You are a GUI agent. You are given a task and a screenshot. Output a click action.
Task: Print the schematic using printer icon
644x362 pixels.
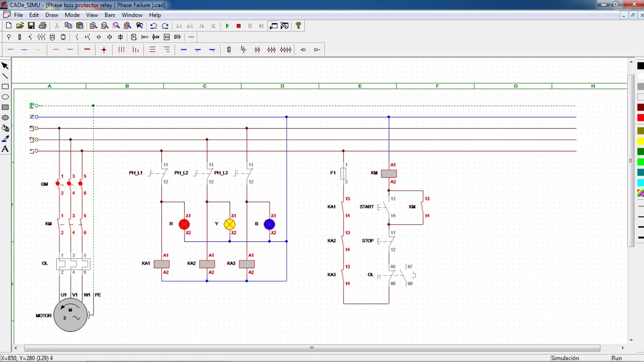(42, 26)
